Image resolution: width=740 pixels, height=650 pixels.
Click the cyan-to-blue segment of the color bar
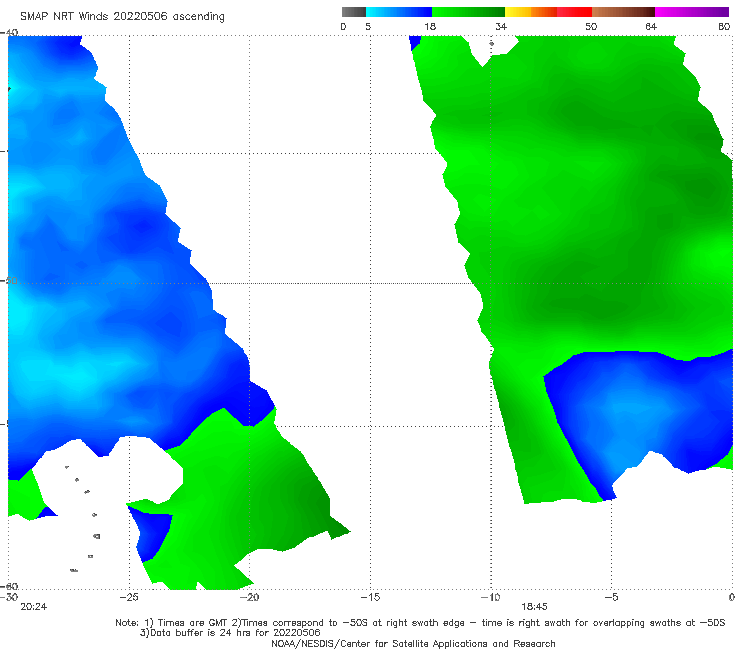click(x=399, y=12)
